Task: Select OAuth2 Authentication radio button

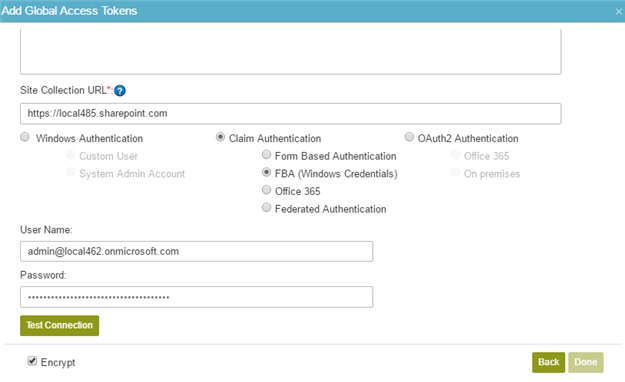Action: (x=409, y=137)
